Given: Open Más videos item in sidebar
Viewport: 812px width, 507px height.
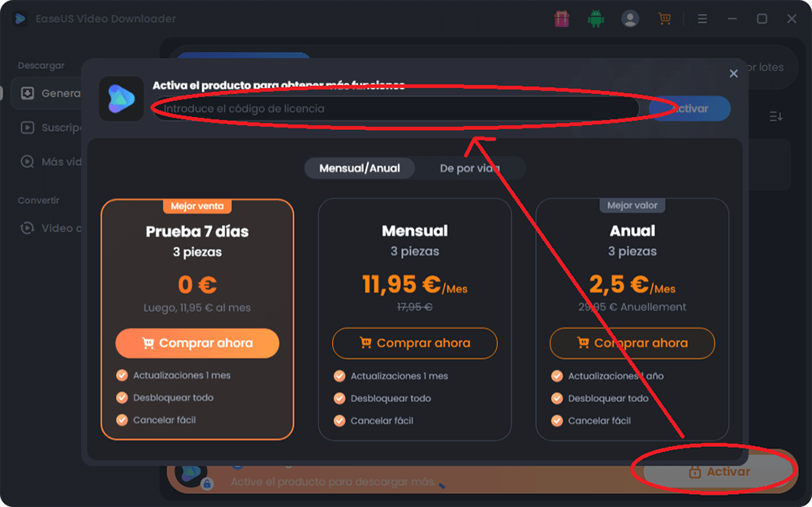Looking at the screenshot, I should coord(46,162).
